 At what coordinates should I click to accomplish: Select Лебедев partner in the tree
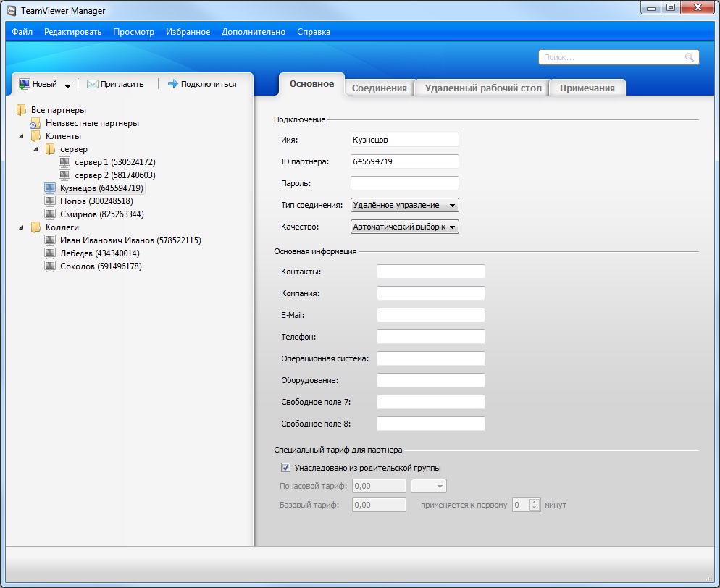click(100, 253)
